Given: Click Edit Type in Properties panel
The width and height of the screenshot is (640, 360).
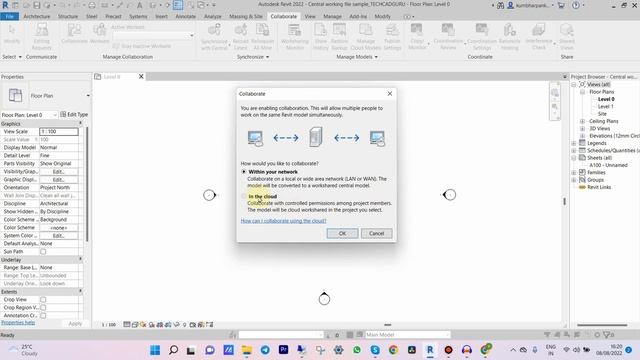Looking at the screenshot, I should (74, 115).
